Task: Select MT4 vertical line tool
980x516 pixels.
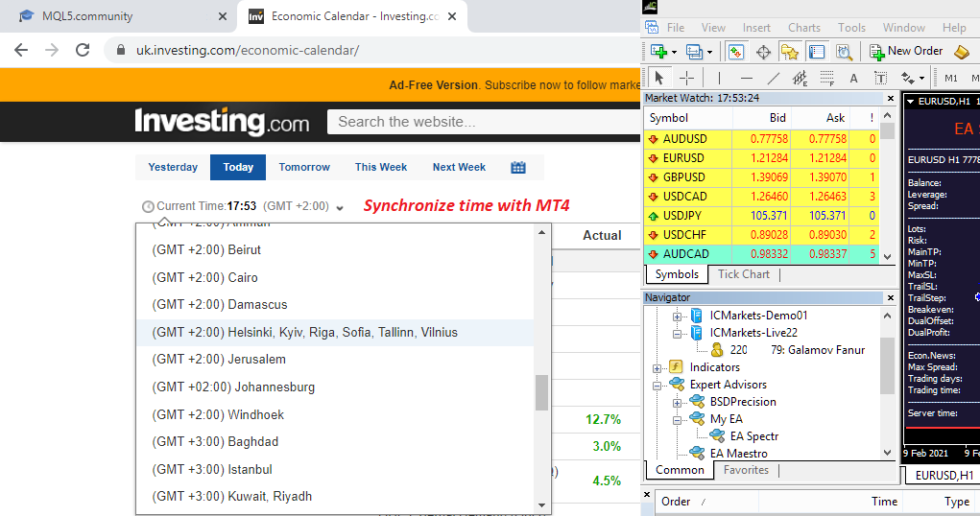Action: [x=719, y=78]
